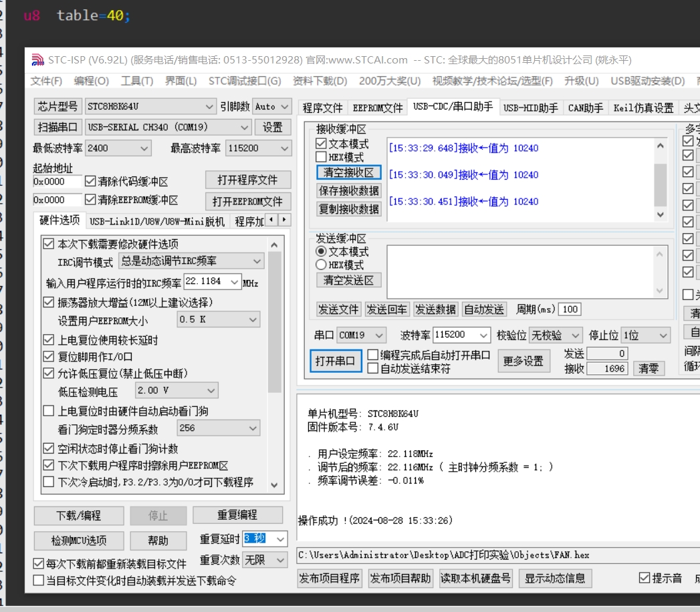This screenshot has height=612, width=700.
Task: Open the 文件(F) menu
Action: 46,81
